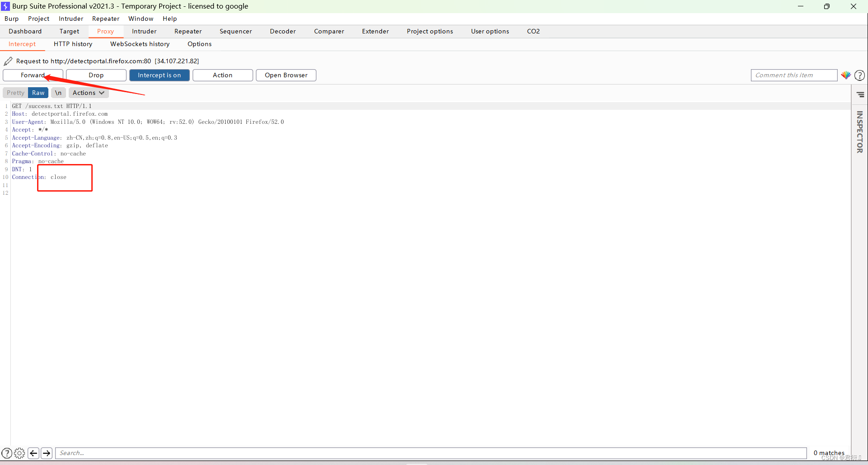Click the Accept: */* header line

pyautogui.click(x=30, y=130)
